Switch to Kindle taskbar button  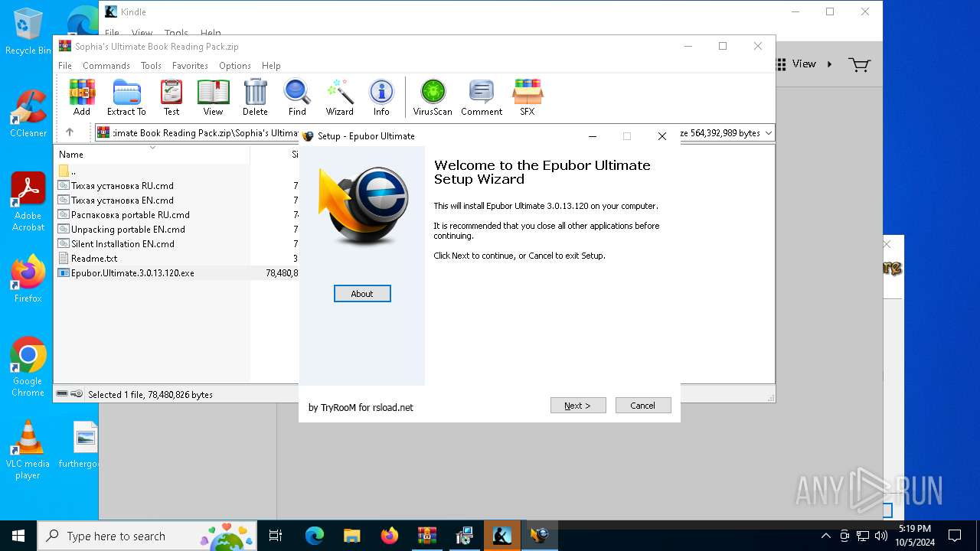point(501,536)
